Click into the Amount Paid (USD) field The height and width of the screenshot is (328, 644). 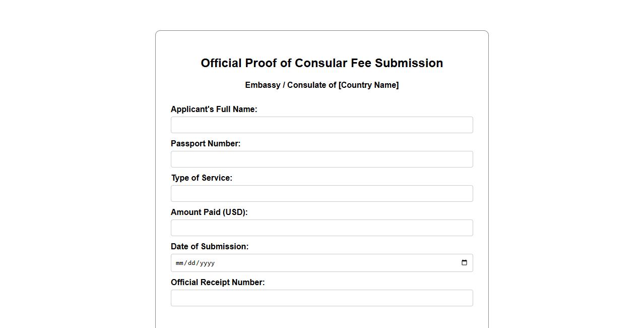(321, 228)
